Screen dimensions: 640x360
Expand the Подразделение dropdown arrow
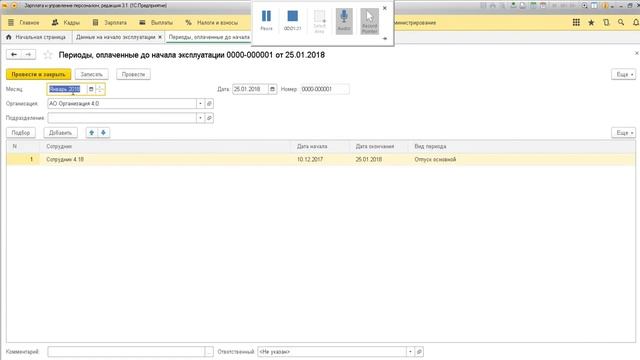200,118
